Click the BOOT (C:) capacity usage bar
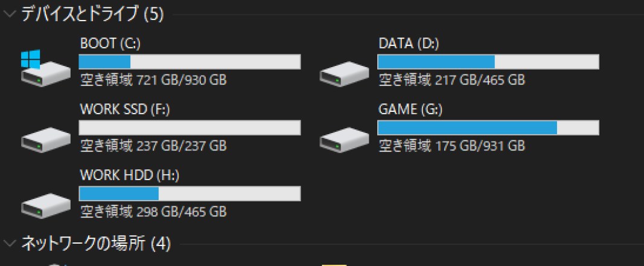Image resolution: width=644 pixels, height=266 pixels. click(x=190, y=62)
